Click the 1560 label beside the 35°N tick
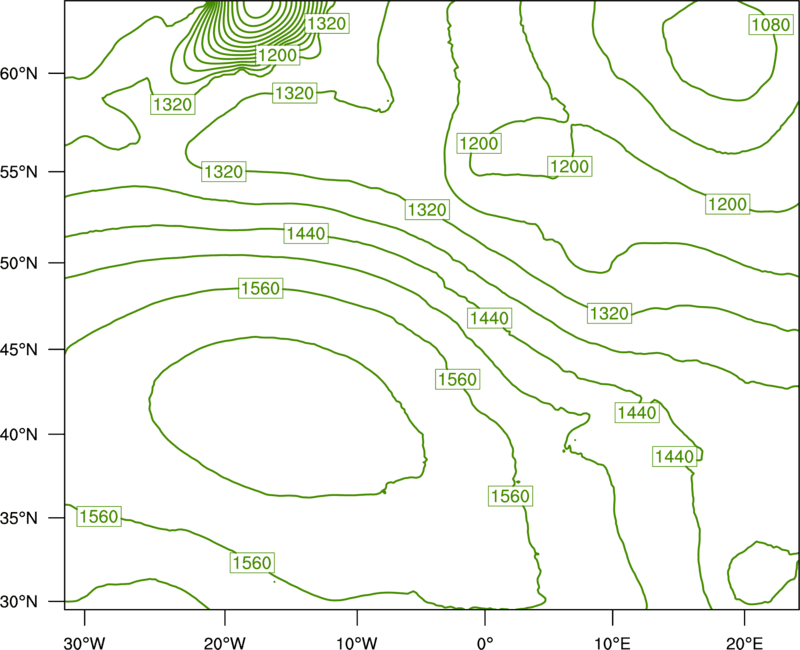The image size is (800, 650). point(99,516)
